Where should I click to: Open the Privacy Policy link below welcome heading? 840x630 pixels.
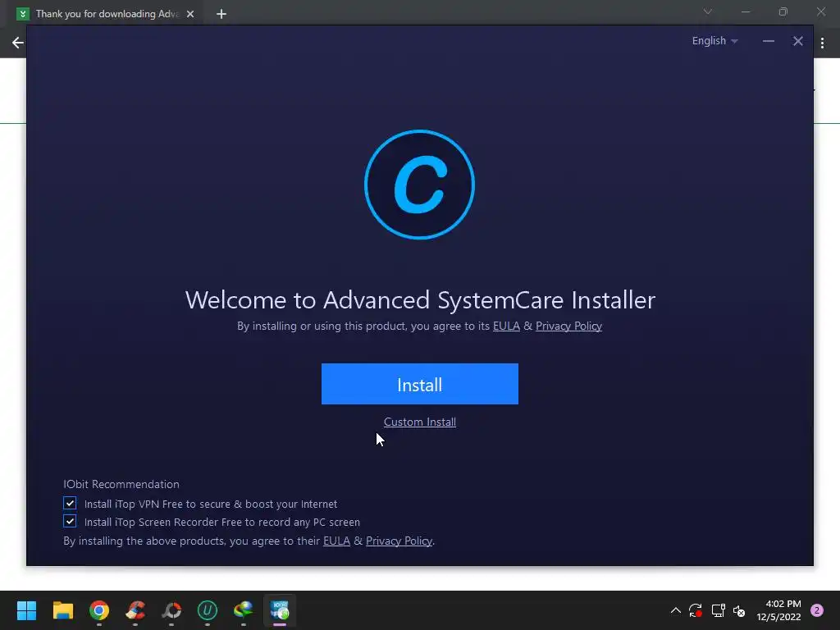tap(568, 326)
